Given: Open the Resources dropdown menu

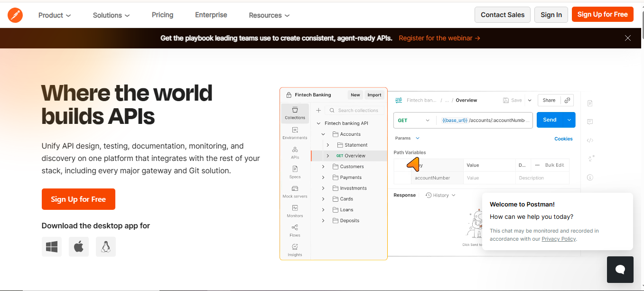Looking at the screenshot, I should click(x=269, y=15).
